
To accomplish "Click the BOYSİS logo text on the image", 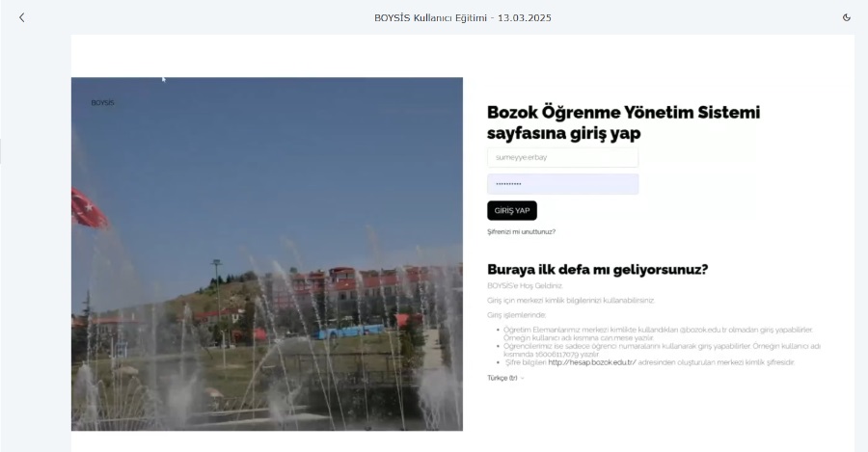I will pyautogui.click(x=102, y=103).
